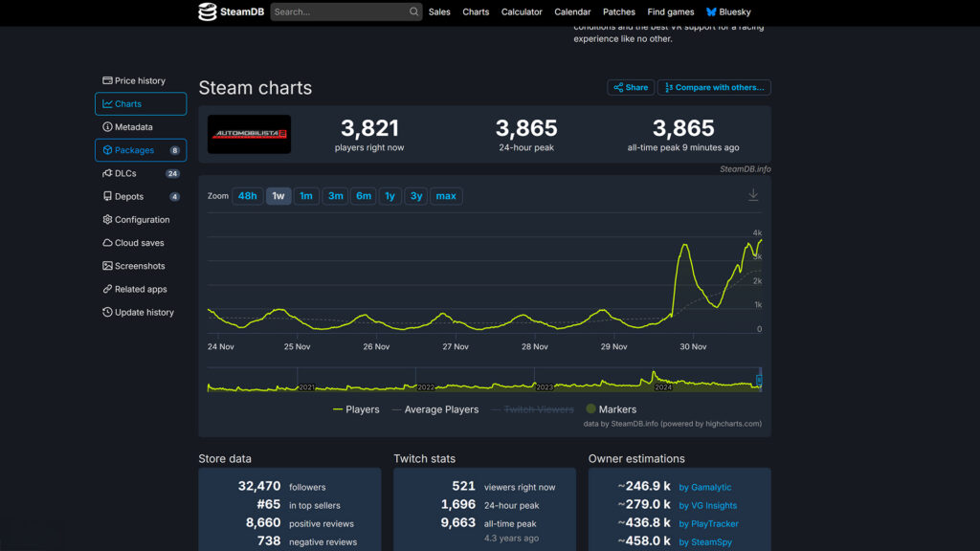Viewport: 980px width, 551px height.
Task: Open the Calculator menu item
Action: click(522, 12)
